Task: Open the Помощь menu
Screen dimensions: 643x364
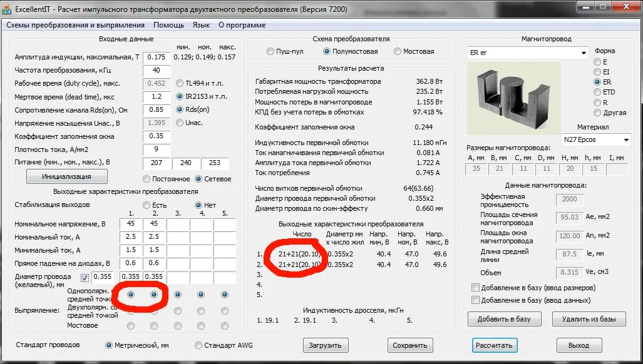Action: click(168, 25)
